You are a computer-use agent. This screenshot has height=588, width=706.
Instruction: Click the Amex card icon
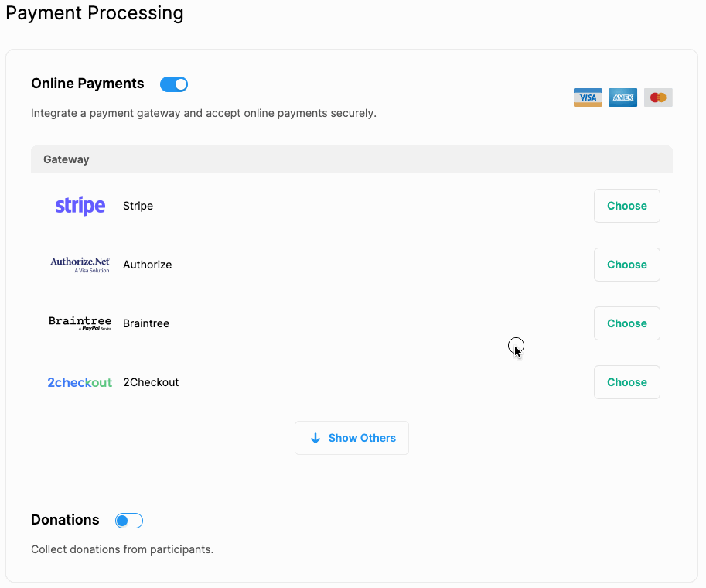point(622,97)
